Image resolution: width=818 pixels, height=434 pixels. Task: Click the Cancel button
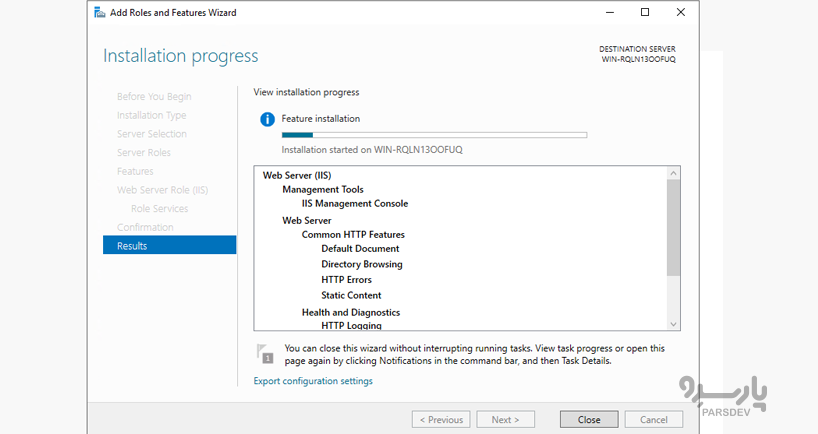pyautogui.click(x=654, y=419)
